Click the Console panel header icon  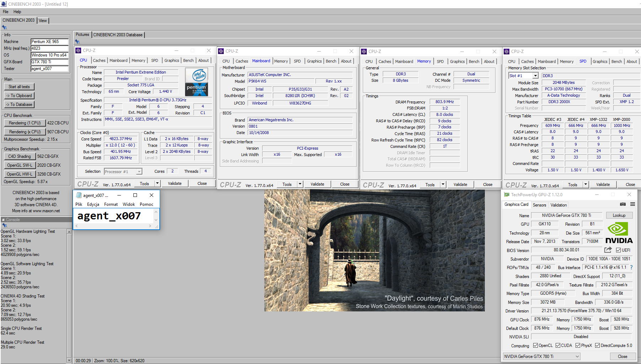point(3,220)
